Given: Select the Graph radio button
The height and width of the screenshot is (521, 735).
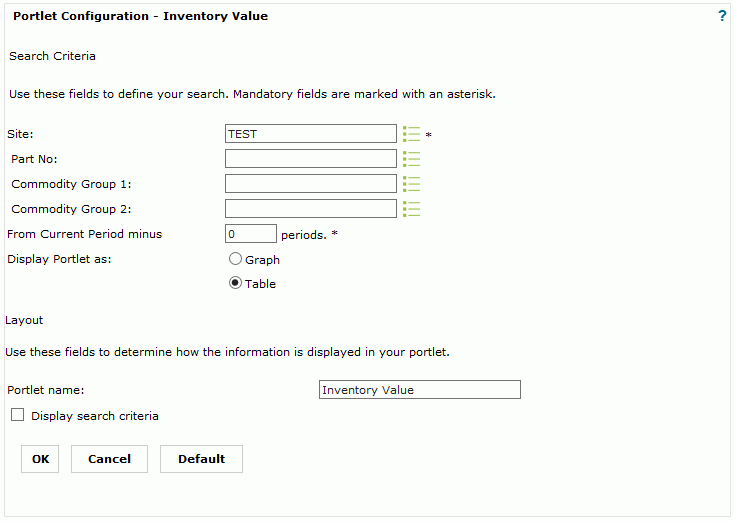Looking at the screenshot, I should point(236,259).
